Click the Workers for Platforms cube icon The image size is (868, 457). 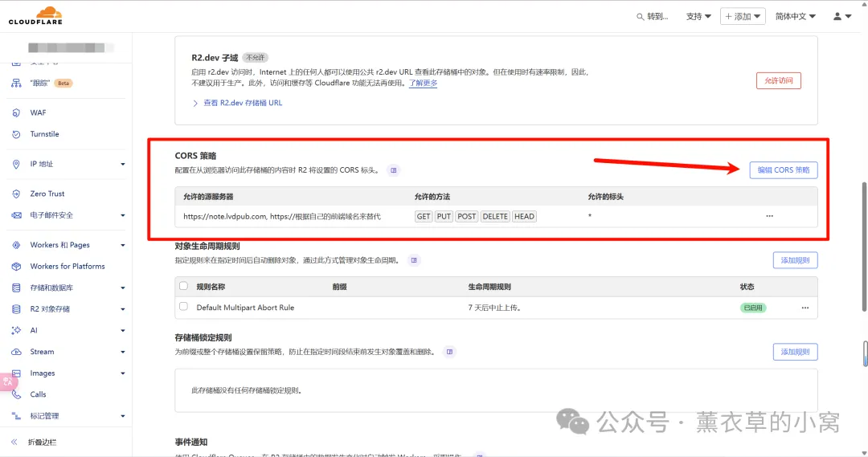[x=16, y=267]
